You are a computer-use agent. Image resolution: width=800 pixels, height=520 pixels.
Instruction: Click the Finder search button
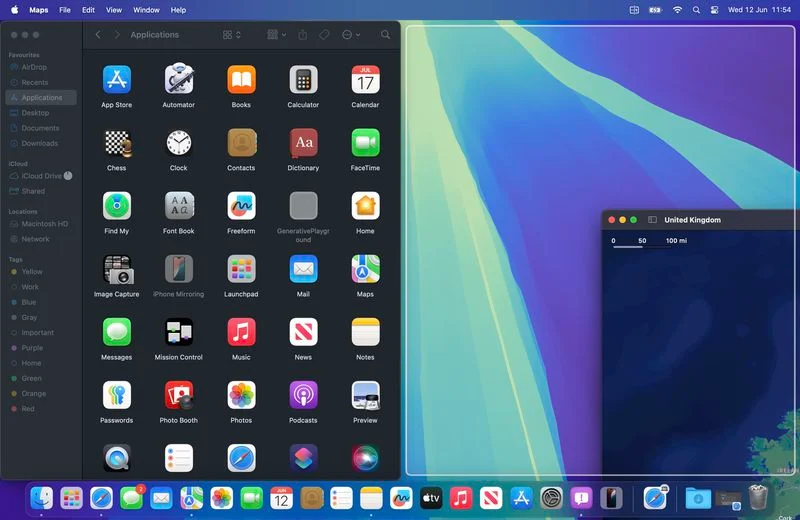point(385,35)
